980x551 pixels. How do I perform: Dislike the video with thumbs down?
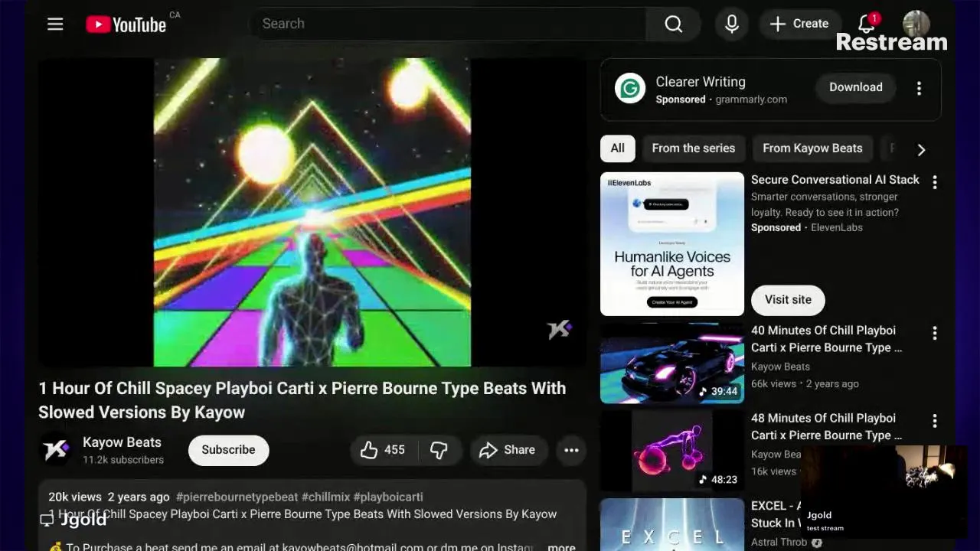439,450
